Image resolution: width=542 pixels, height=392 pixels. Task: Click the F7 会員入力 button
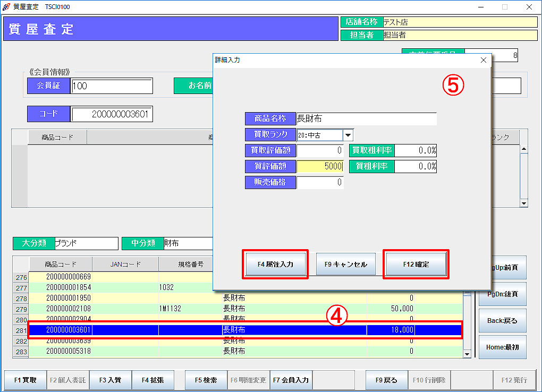click(291, 380)
